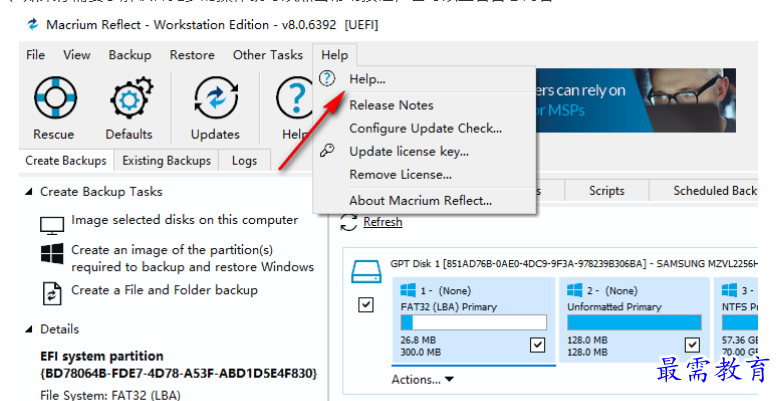Click the Windows logo backup icon

pos(52,254)
